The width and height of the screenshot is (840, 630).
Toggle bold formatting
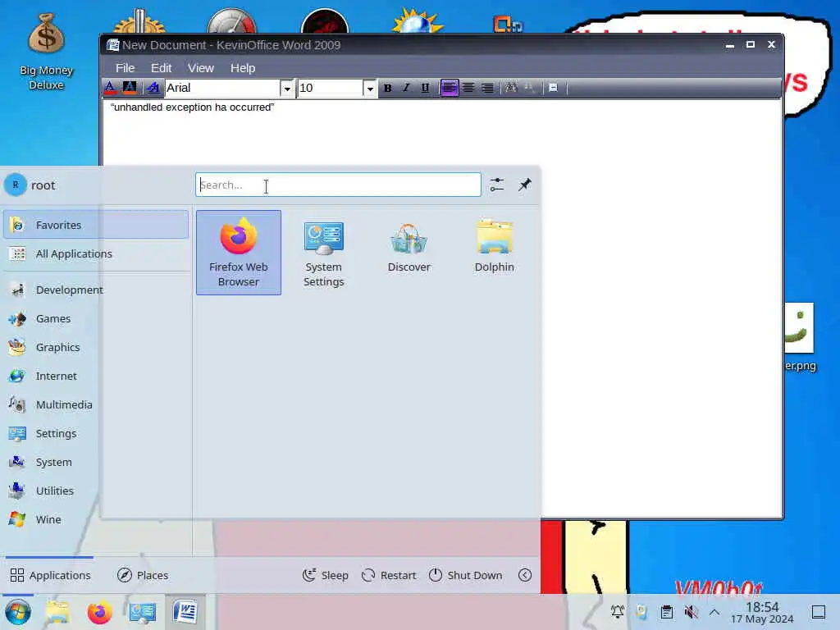tap(387, 88)
